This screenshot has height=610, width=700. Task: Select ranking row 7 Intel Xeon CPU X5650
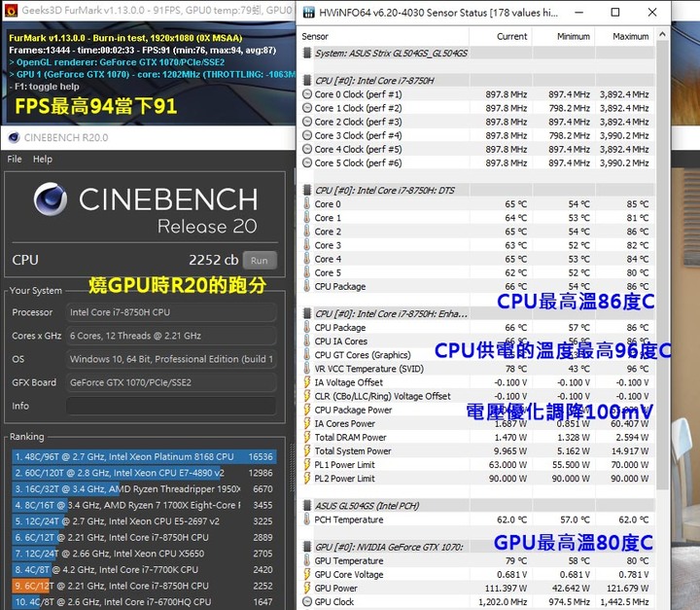[x=144, y=554]
